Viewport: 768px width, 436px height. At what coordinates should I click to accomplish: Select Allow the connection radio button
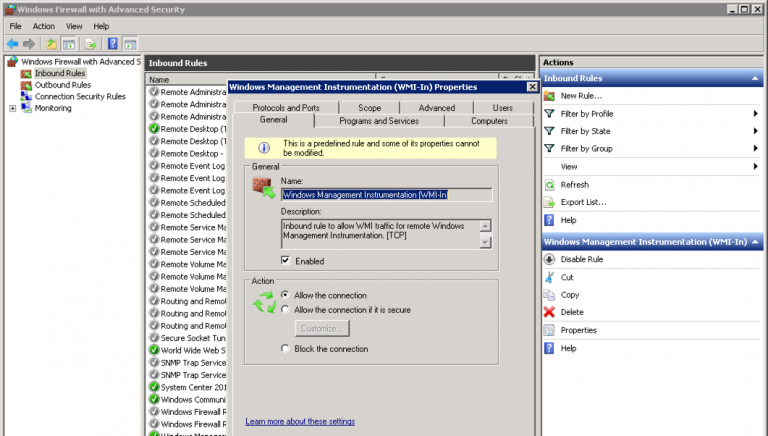(x=286, y=295)
